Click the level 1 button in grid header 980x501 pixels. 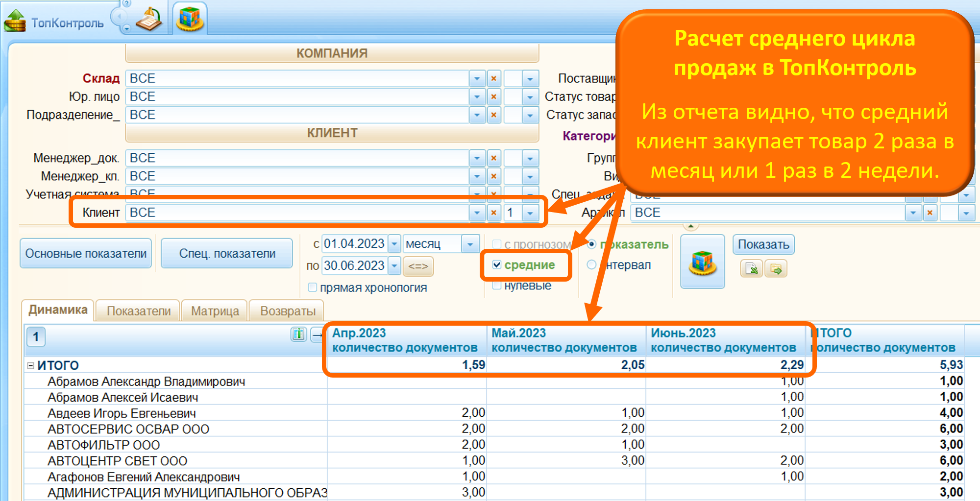(36, 336)
